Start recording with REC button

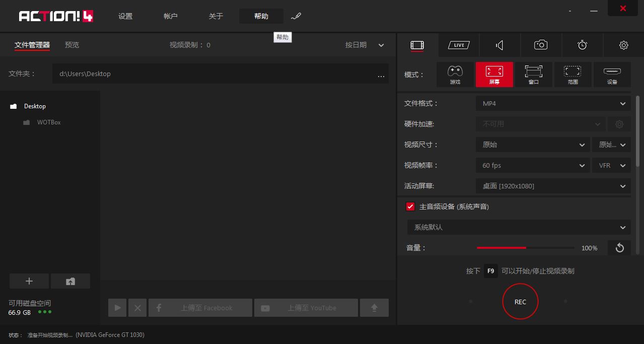coord(520,302)
